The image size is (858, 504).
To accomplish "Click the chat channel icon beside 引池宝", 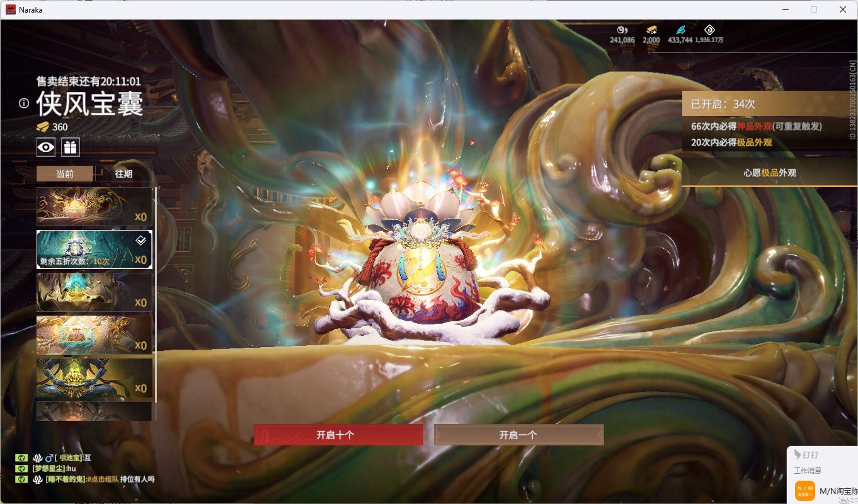I will point(21,457).
